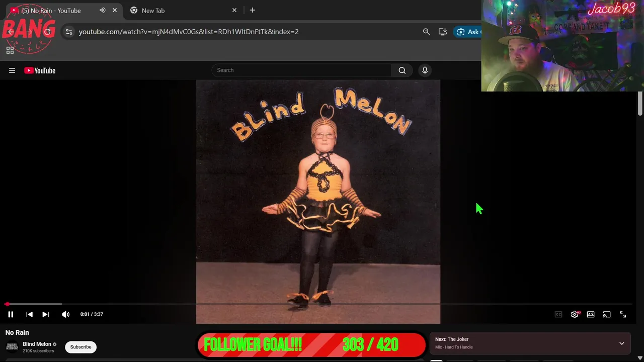
Task: Open Blind Melon channel name link
Action: (x=37, y=344)
